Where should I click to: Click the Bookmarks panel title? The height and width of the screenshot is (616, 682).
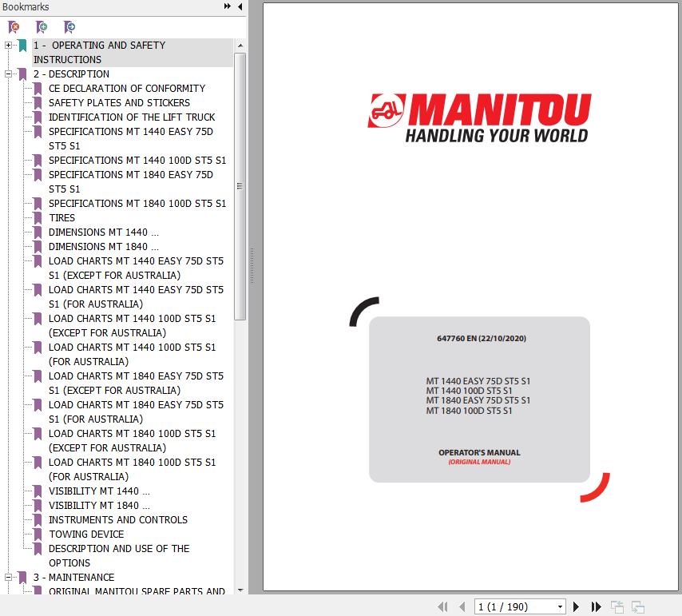[x=26, y=6]
